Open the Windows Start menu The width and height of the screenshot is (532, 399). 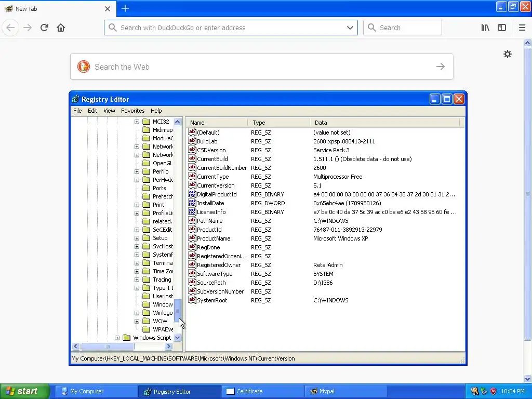(x=25, y=391)
